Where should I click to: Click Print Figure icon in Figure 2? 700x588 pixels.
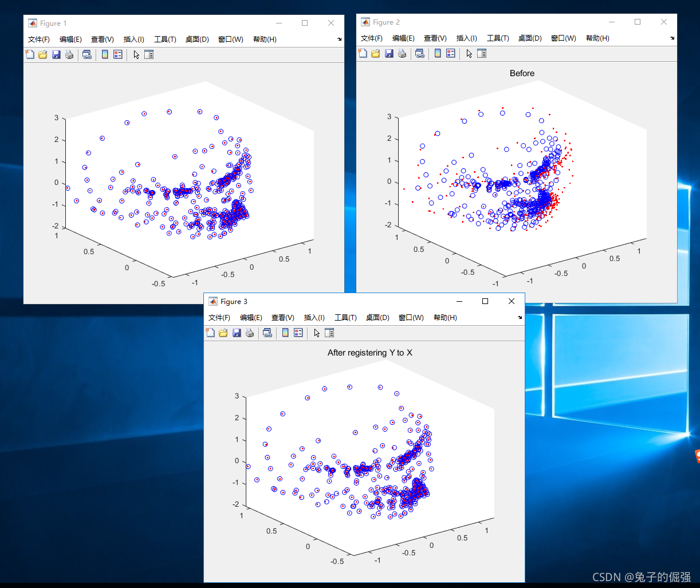point(402,53)
